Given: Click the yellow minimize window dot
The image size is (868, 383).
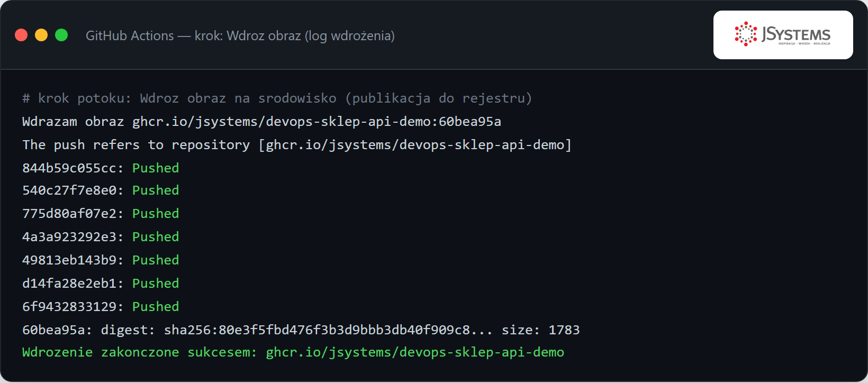Looking at the screenshot, I should point(41,35).
